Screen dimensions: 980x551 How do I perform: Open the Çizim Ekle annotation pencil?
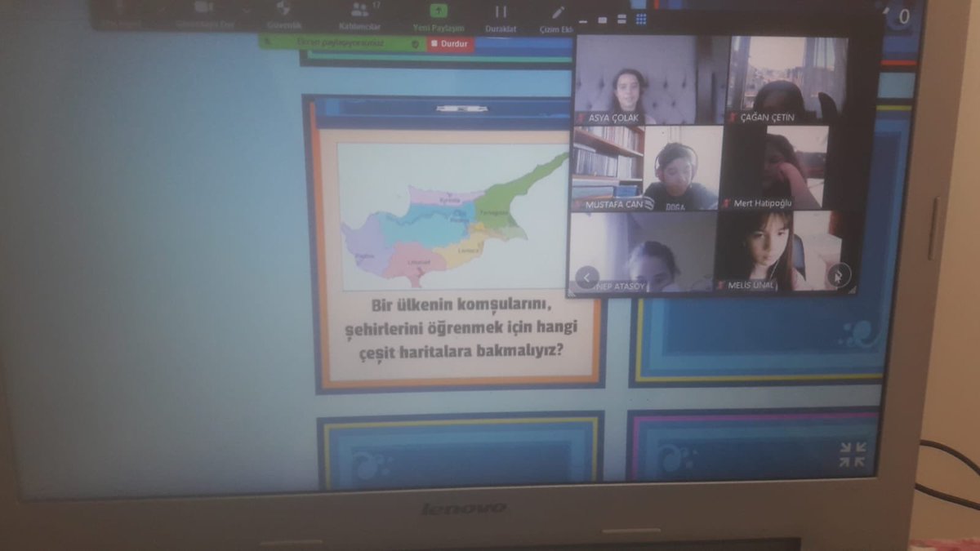coord(559,11)
